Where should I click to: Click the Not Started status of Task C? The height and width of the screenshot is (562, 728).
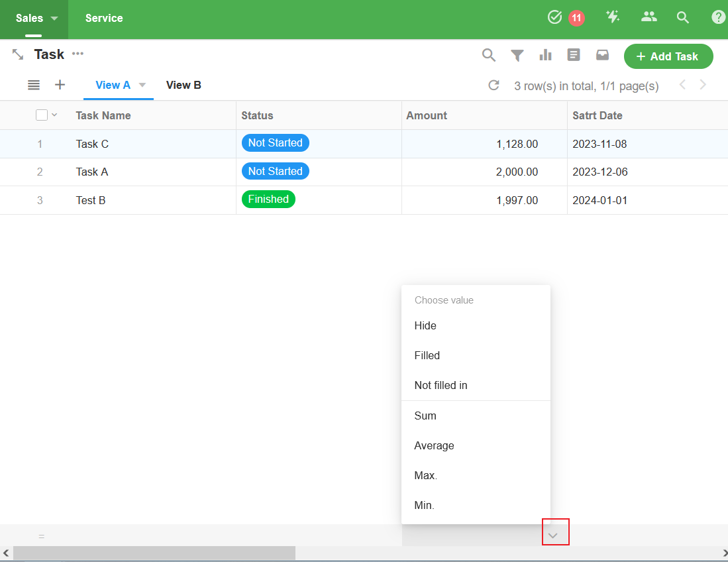[275, 143]
